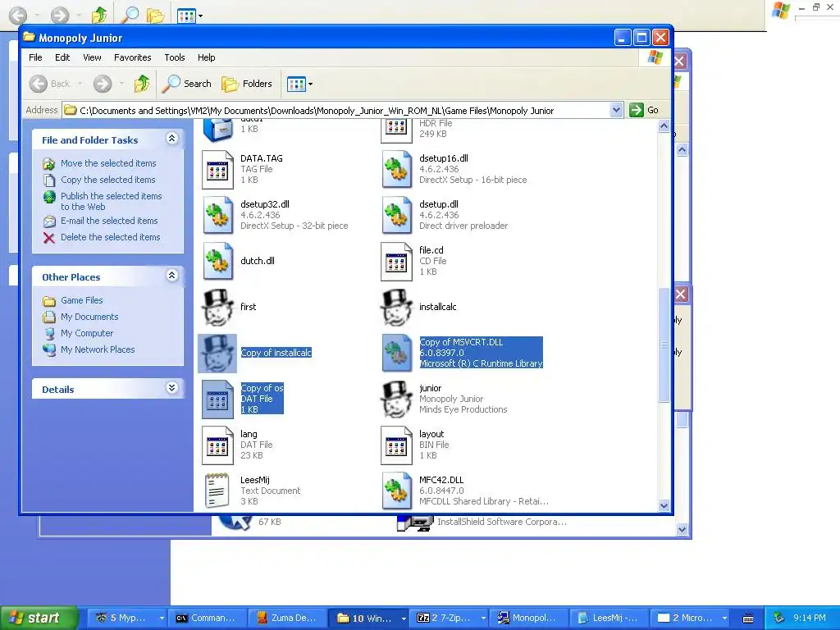Go to My Computer in Other Places

pyautogui.click(x=87, y=333)
